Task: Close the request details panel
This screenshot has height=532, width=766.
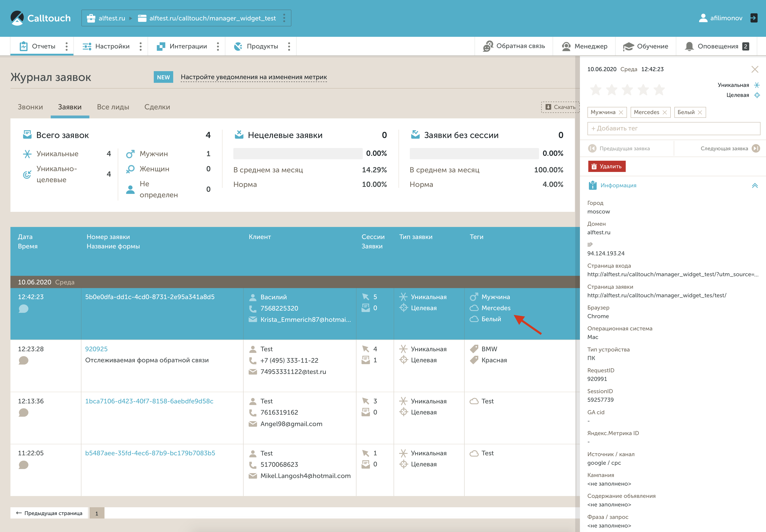Action: [755, 69]
